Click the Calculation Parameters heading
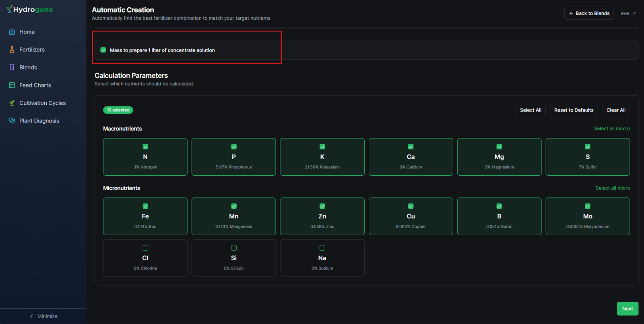This screenshot has height=324, width=644. 131,75
